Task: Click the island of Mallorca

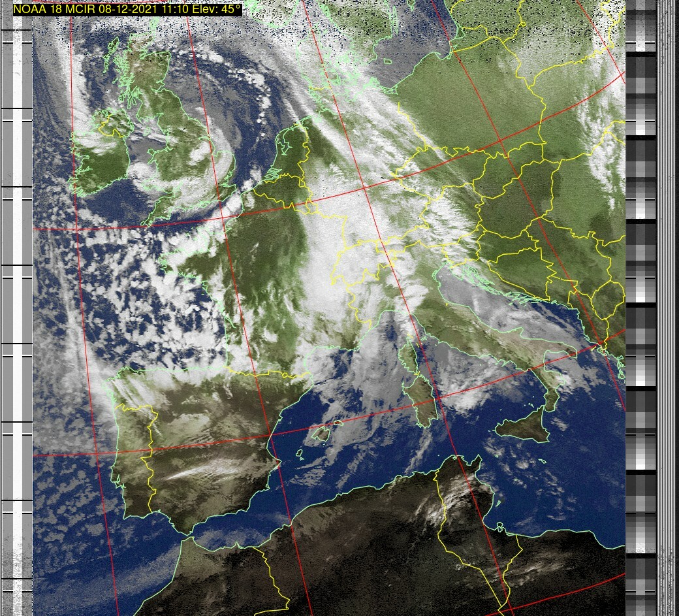Action: (324, 432)
